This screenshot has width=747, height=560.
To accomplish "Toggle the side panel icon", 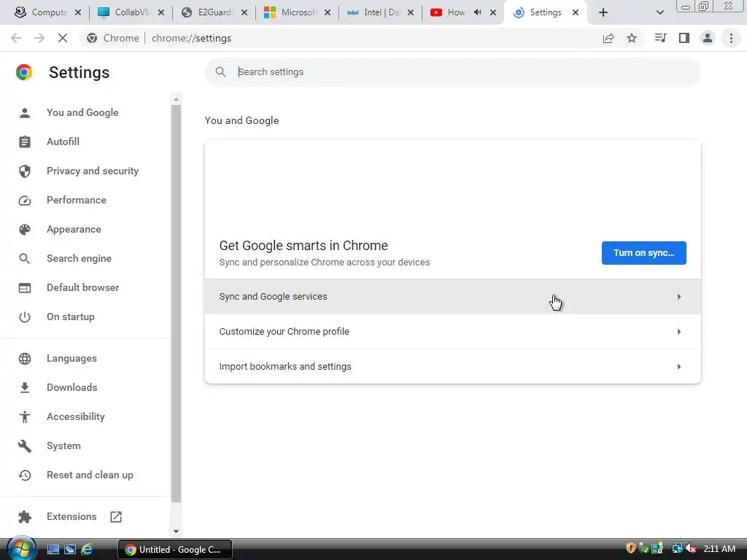I will [x=684, y=38].
